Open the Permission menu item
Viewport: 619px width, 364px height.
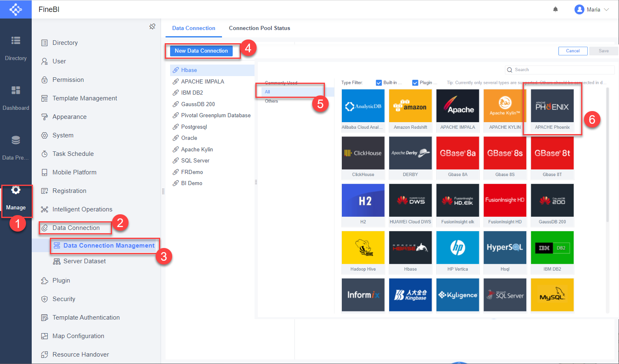coord(63,80)
